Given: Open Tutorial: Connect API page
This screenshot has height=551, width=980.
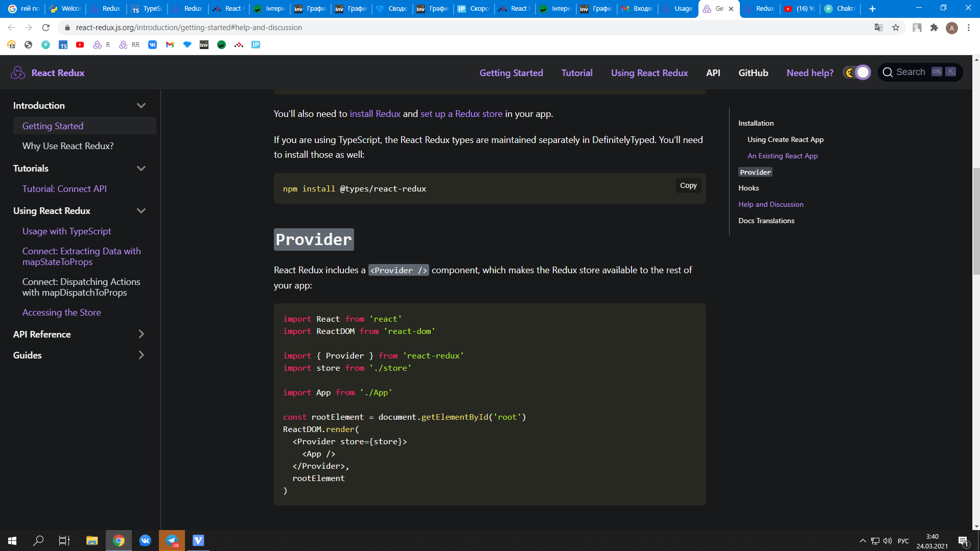Looking at the screenshot, I should coord(64,189).
